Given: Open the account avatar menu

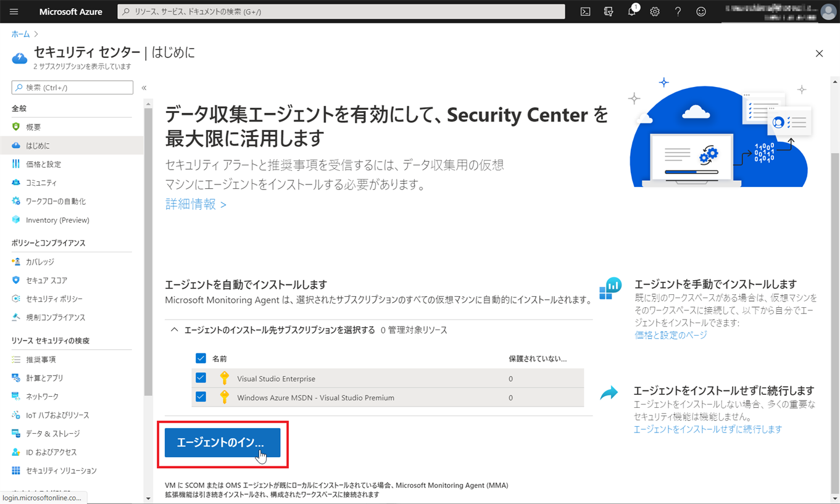Looking at the screenshot, I should pyautogui.click(x=828, y=12).
